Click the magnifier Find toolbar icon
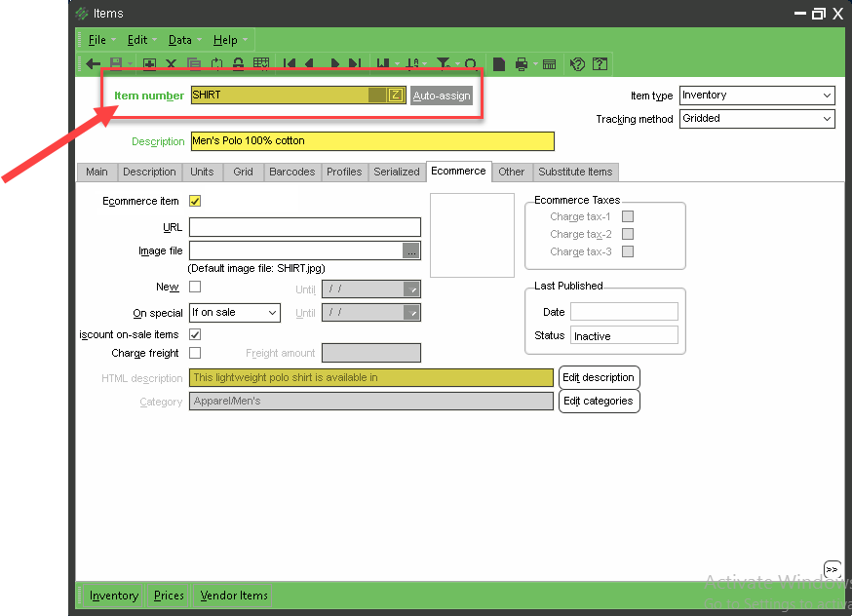852x616 pixels. [x=471, y=64]
